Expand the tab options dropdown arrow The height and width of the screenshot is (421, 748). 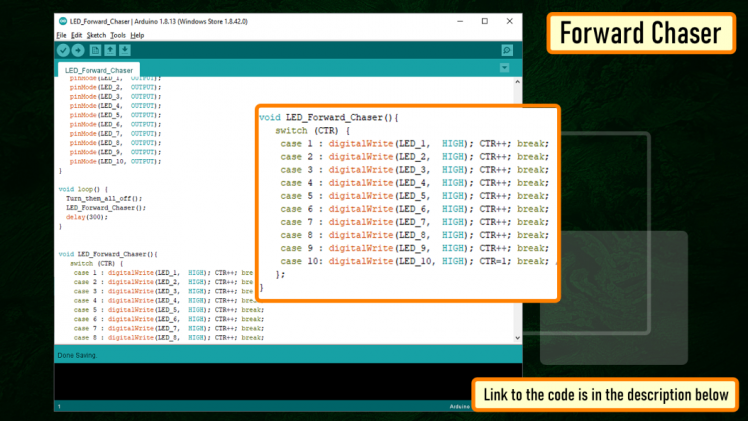point(504,68)
